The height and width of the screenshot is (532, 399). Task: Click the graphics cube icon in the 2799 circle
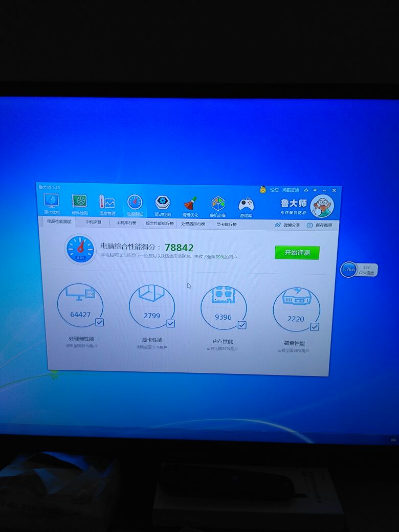point(151,294)
